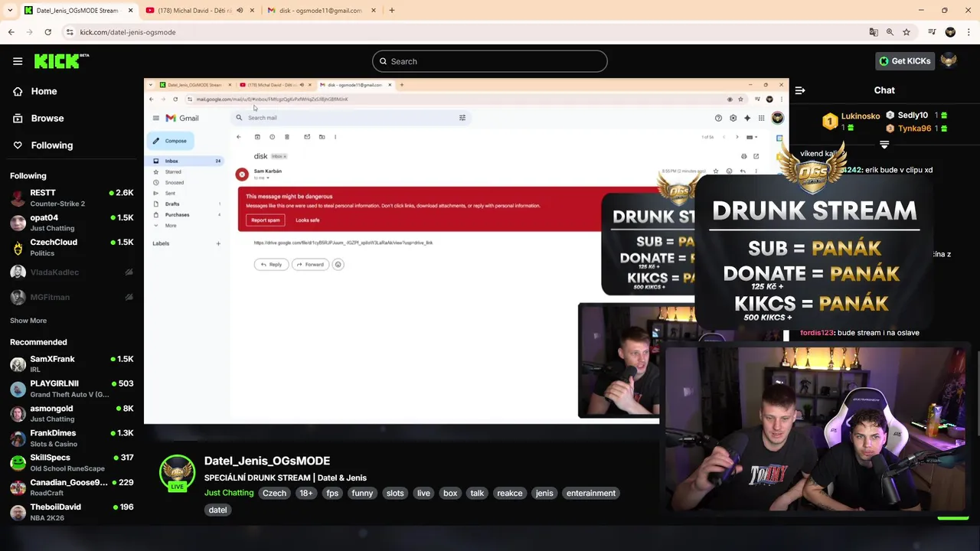This screenshot has width=980, height=551.
Task: Bookmark this page with star icon
Action: (906, 32)
